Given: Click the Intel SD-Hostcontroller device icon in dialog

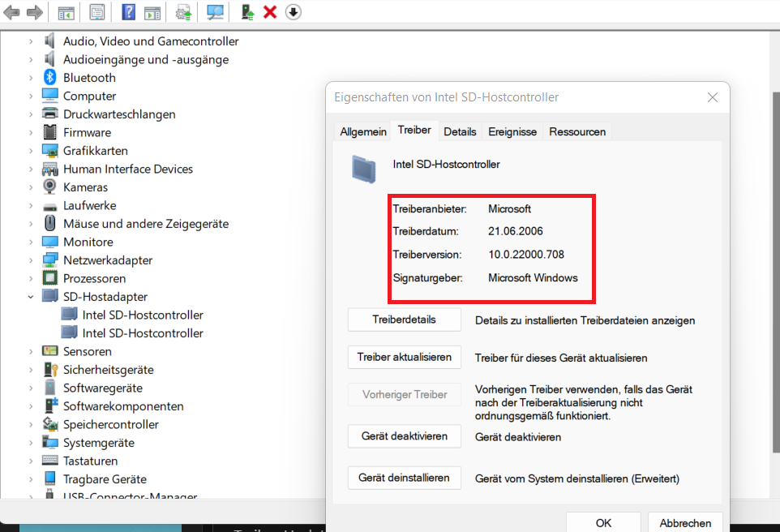Looking at the screenshot, I should 363,169.
